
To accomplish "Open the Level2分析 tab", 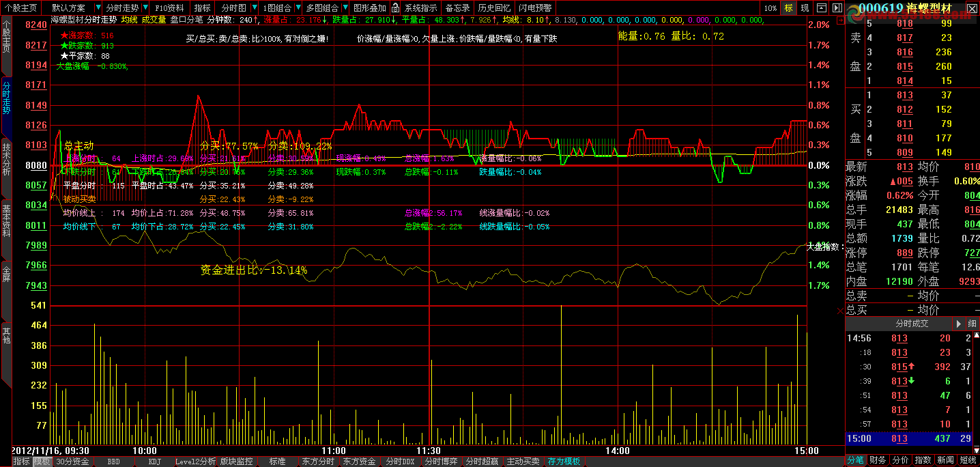I will tap(195, 462).
